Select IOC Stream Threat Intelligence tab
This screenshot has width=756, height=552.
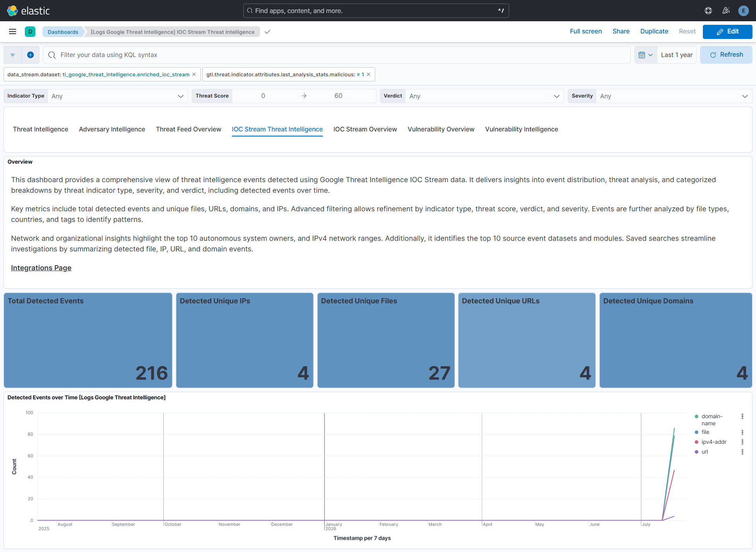pyautogui.click(x=277, y=129)
